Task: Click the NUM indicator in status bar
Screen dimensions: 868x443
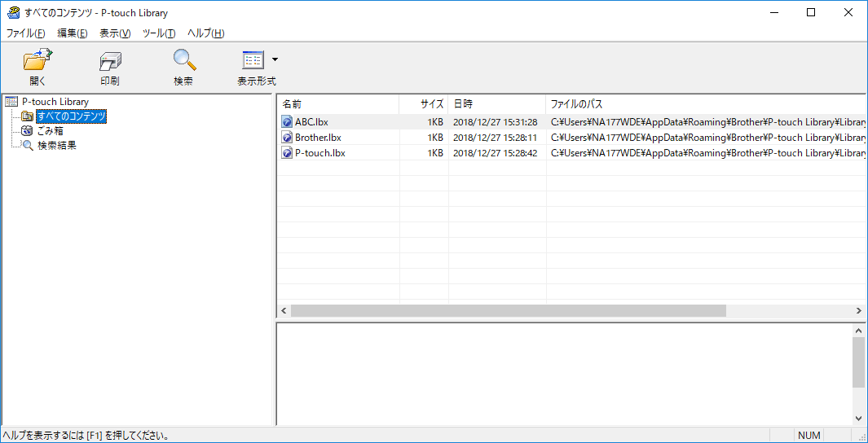Action: coord(809,435)
